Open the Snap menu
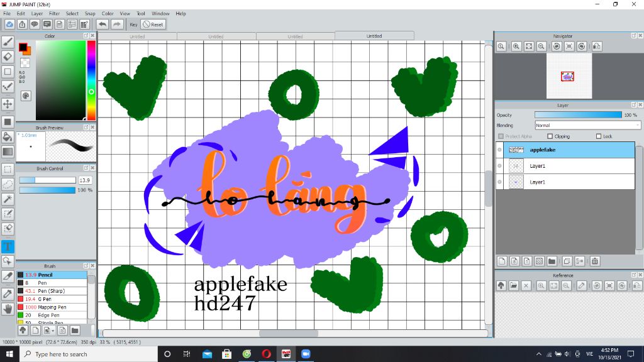The image size is (644, 362). pyautogui.click(x=90, y=14)
